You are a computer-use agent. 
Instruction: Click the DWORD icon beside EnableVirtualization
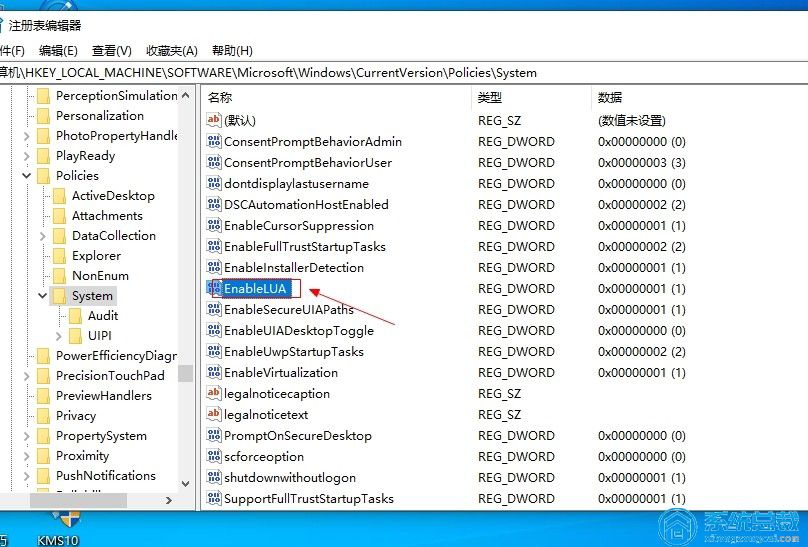point(213,372)
